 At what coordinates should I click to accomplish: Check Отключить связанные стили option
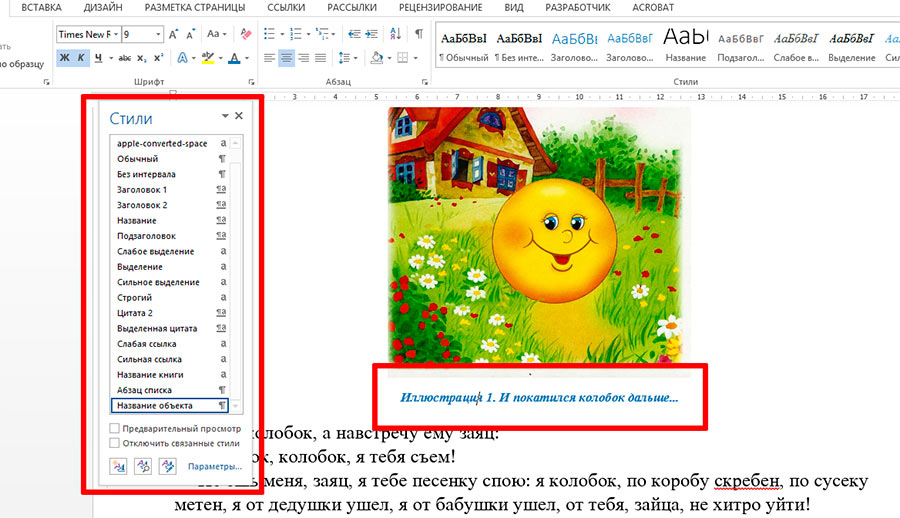[x=114, y=442]
